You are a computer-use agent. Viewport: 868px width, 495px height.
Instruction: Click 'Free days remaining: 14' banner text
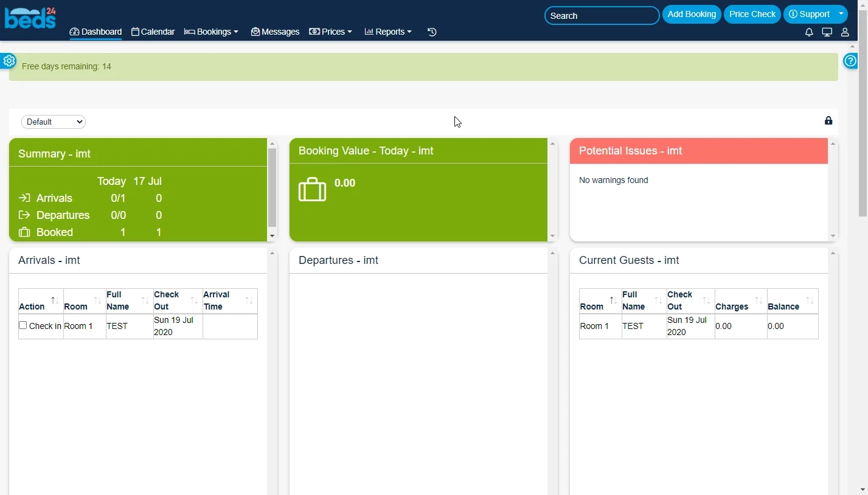coord(66,66)
